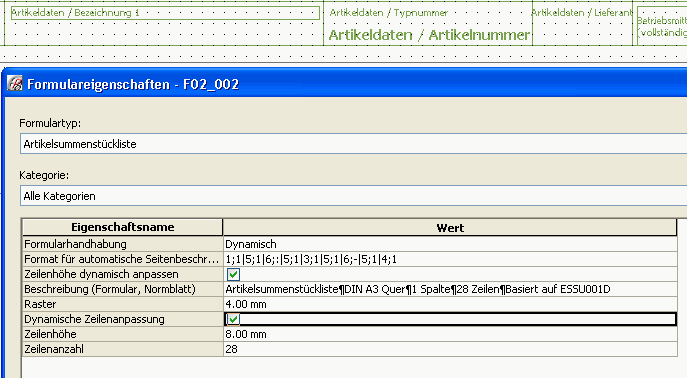Click the Artikelsummenstückliste¶DIN A3 Quer description value
687x378 pixels.
450,289
